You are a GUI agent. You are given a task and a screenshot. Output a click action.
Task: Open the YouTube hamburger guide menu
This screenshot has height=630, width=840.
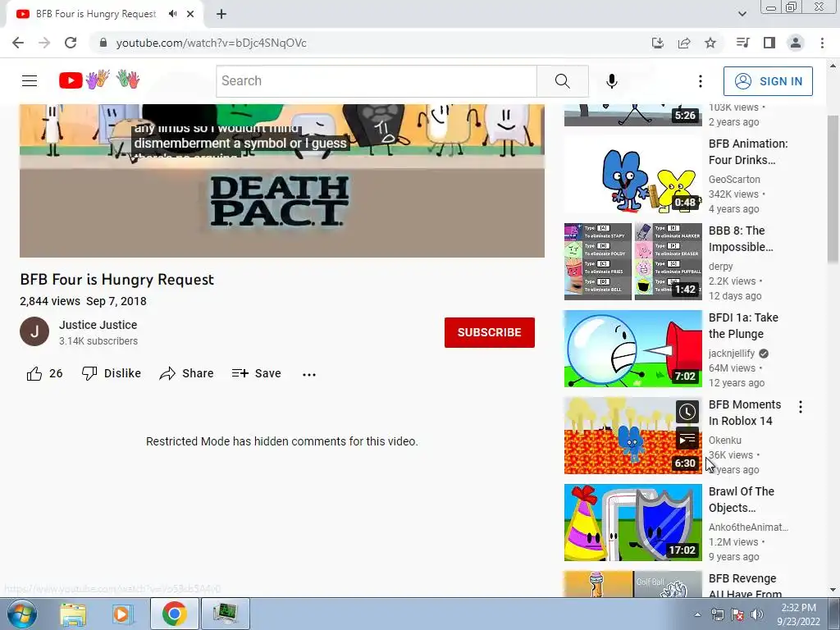click(30, 81)
